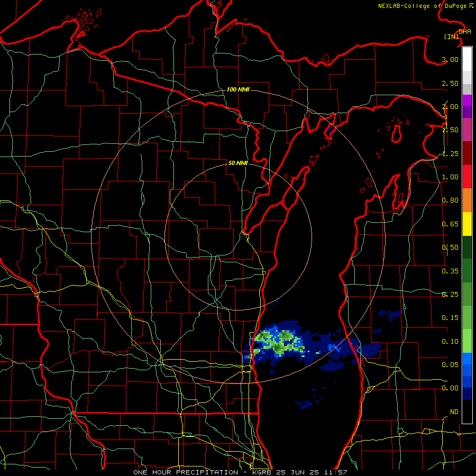
Task: Click the '2.50' legend value
Action: 450,83
